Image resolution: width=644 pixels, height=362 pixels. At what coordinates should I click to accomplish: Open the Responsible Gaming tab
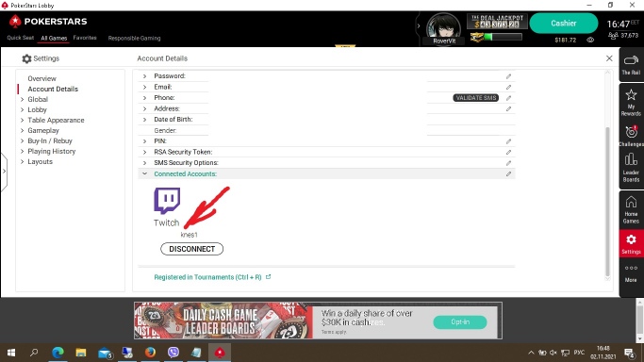pos(134,38)
